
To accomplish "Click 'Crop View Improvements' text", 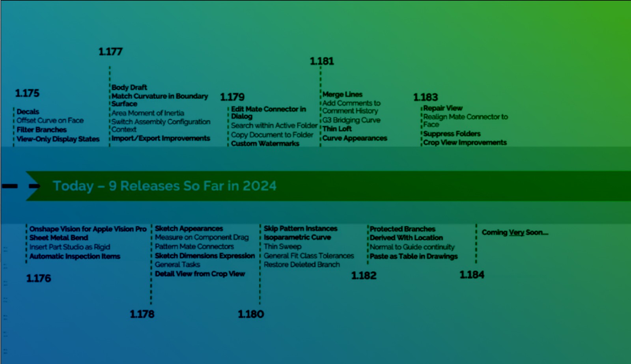I will 465,142.
